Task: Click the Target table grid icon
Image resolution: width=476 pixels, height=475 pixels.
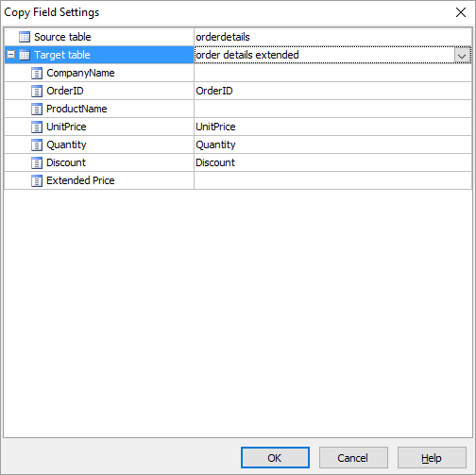Action: [25, 55]
